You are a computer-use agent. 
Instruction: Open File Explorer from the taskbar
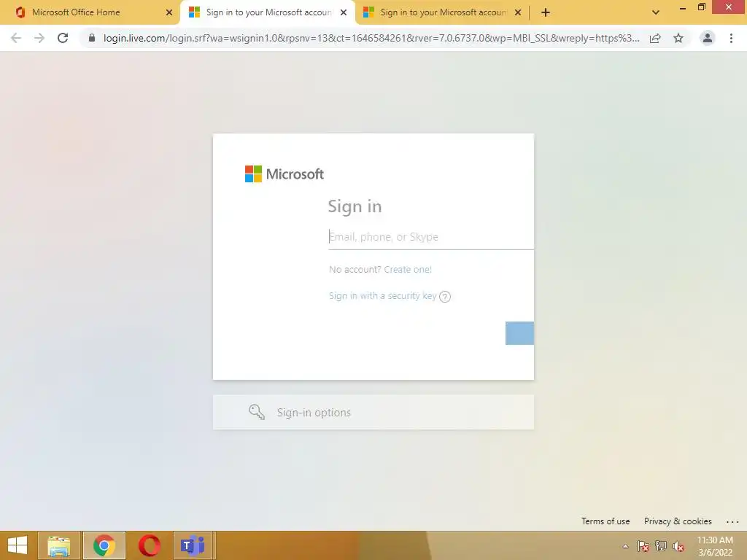pyautogui.click(x=59, y=545)
